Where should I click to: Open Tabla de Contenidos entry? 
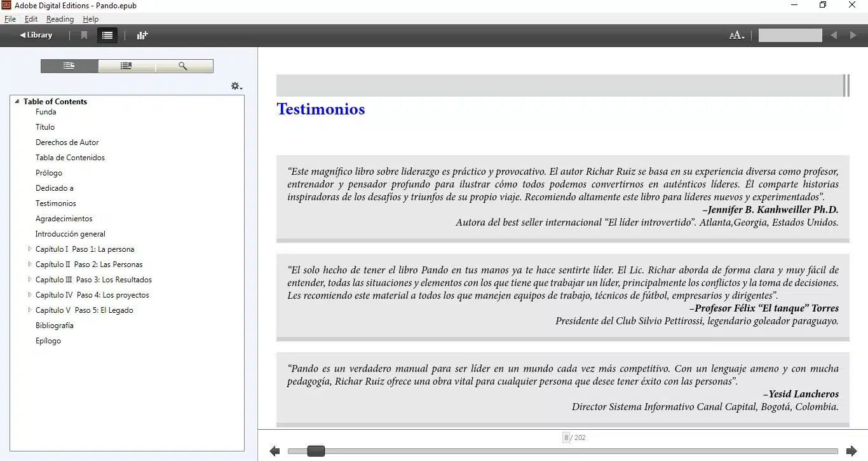[x=70, y=158]
